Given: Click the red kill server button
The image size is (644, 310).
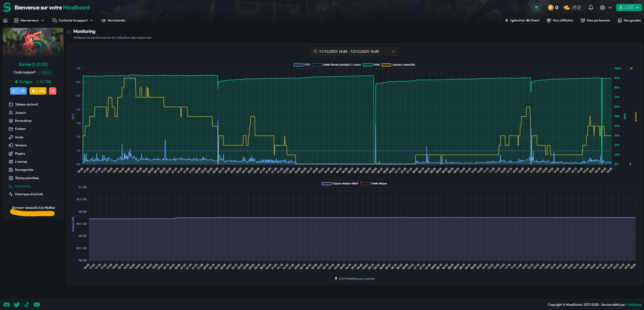Looking at the screenshot, I should click(53, 91).
